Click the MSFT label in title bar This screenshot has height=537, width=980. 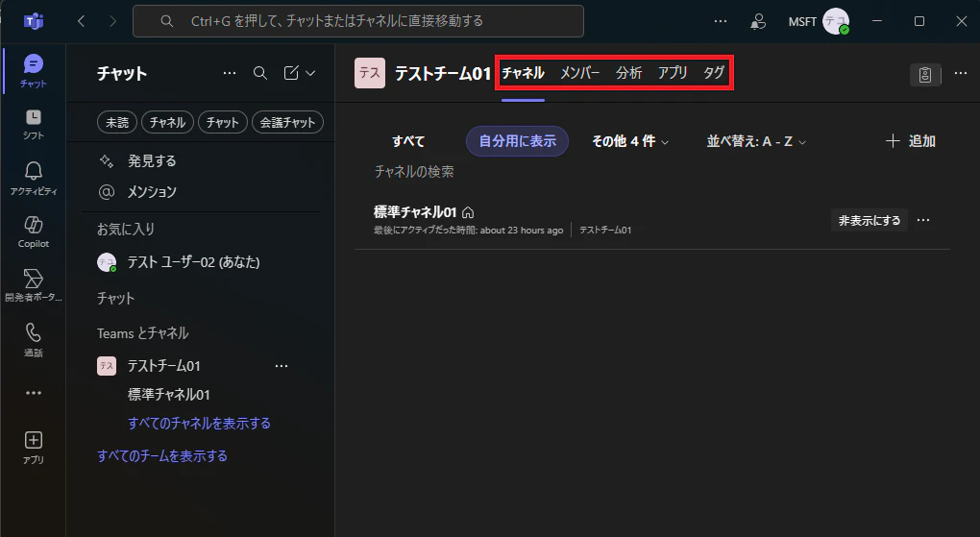[802, 21]
